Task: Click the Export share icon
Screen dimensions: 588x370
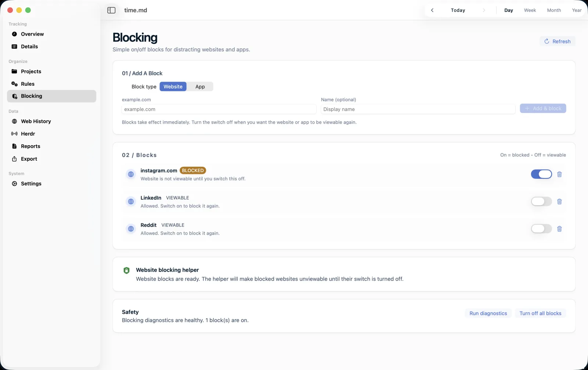Action: tap(14, 159)
